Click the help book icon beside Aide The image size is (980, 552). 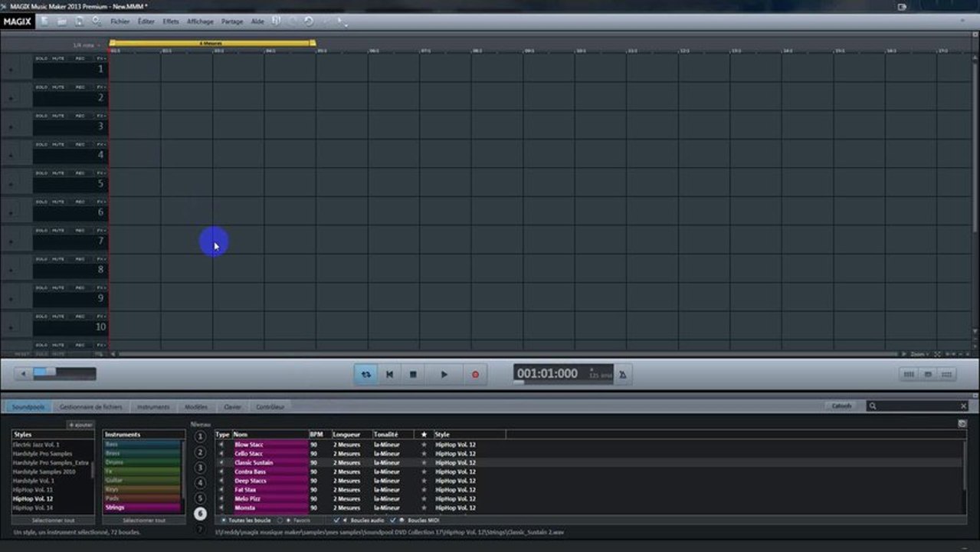276,21
